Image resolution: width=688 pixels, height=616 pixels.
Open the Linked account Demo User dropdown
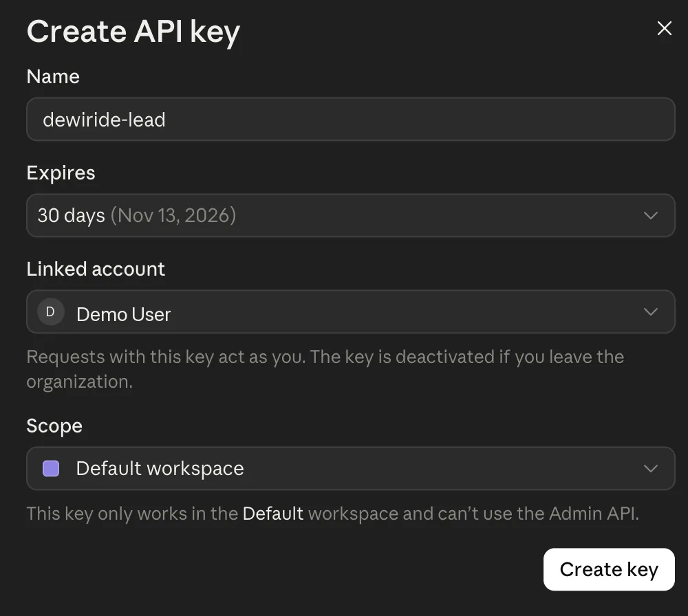(351, 311)
